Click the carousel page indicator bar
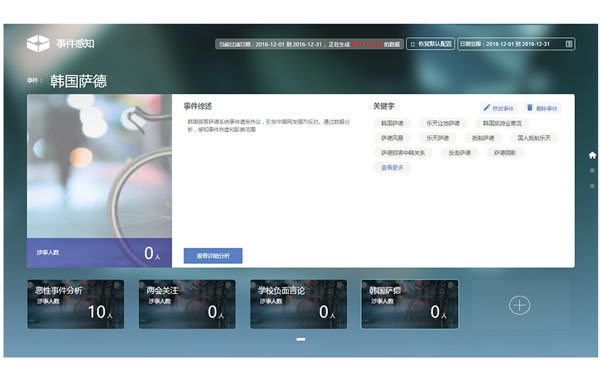Viewport: 600px width, 377px height. (301, 339)
